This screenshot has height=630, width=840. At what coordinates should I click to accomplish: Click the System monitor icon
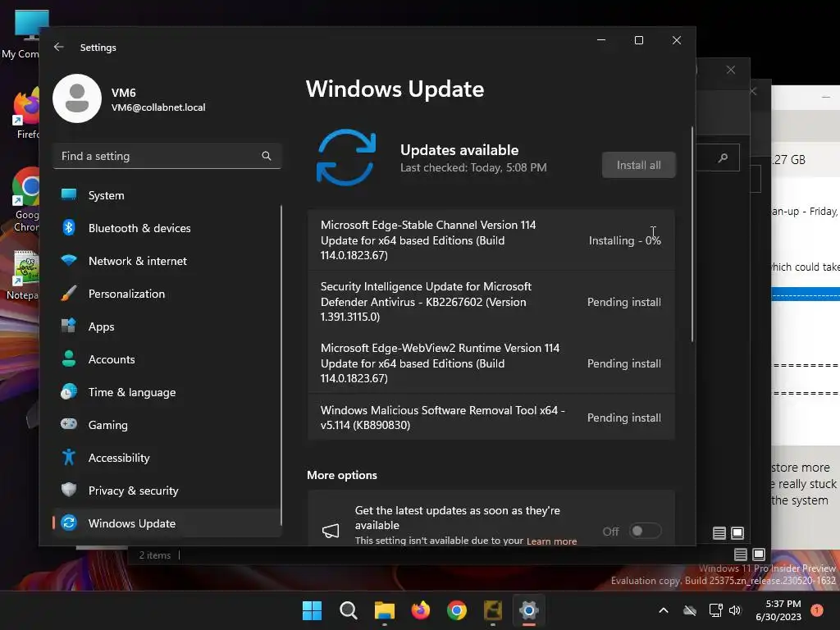coord(69,194)
